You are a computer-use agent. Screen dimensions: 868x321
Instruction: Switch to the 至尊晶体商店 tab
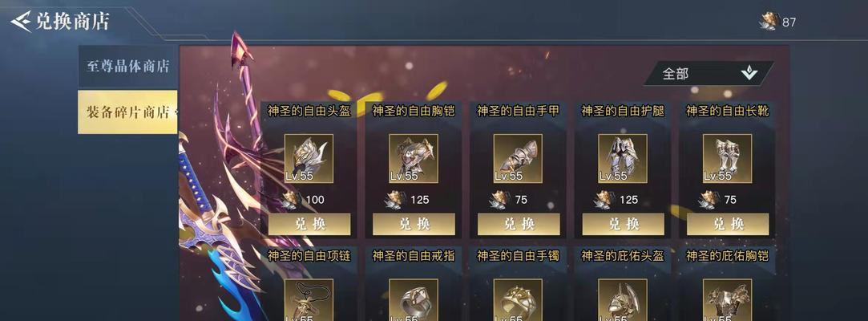coord(128,67)
